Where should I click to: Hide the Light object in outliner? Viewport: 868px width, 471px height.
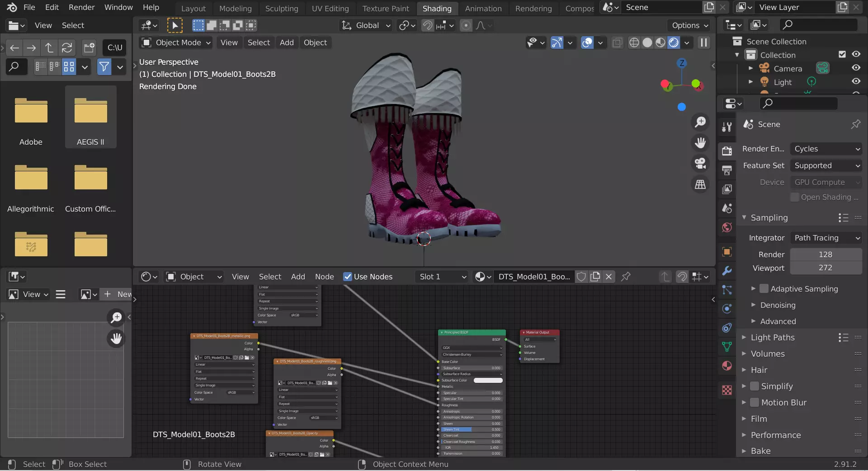point(856,81)
